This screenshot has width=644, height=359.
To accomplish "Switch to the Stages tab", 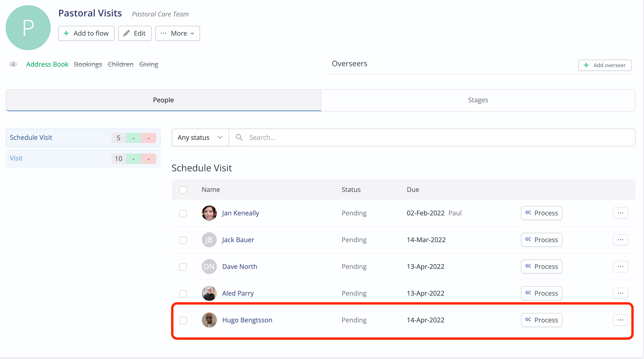I will pyautogui.click(x=478, y=100).
